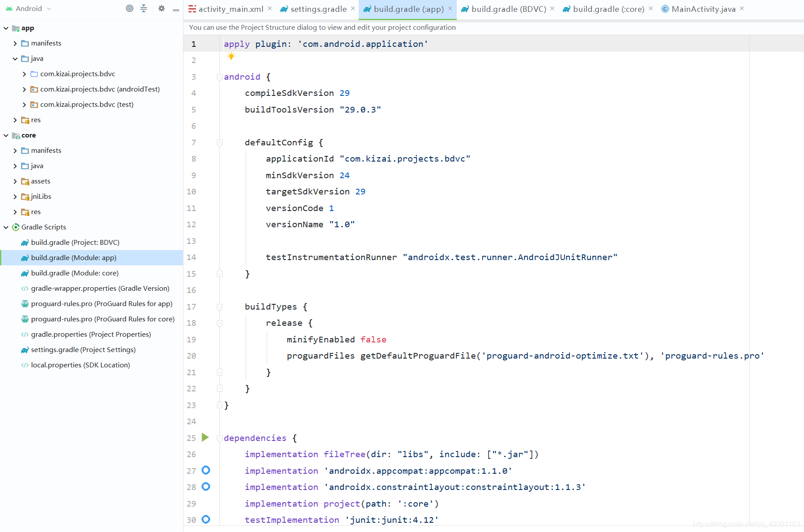Click the app module folder icon
The width and height of the screenshot is (804, 532).
pyautogui.click(x=16, y=28)
